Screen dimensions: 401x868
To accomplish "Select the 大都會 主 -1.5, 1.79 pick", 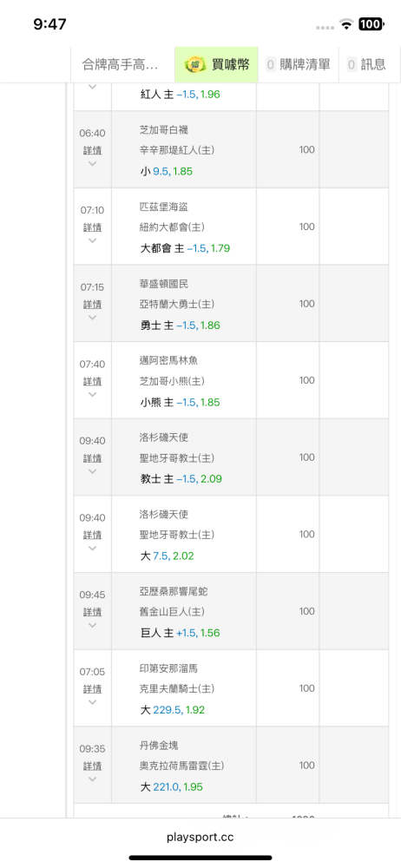I will click(185, 248).
